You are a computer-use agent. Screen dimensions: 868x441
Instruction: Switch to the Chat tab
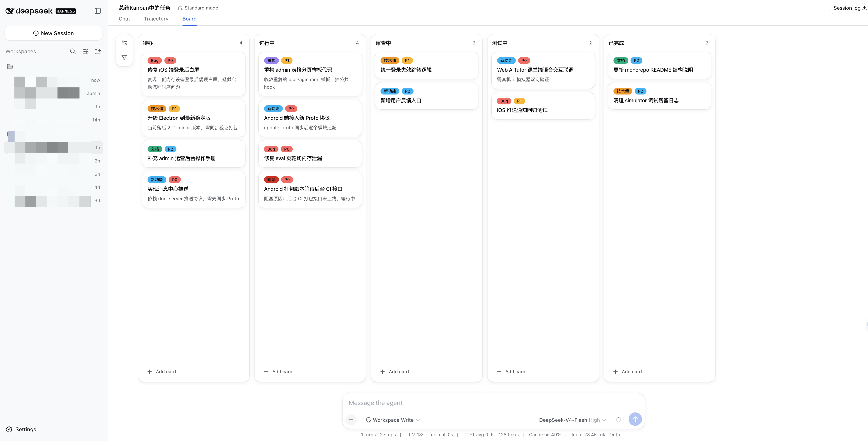click(x=124, y=19)
